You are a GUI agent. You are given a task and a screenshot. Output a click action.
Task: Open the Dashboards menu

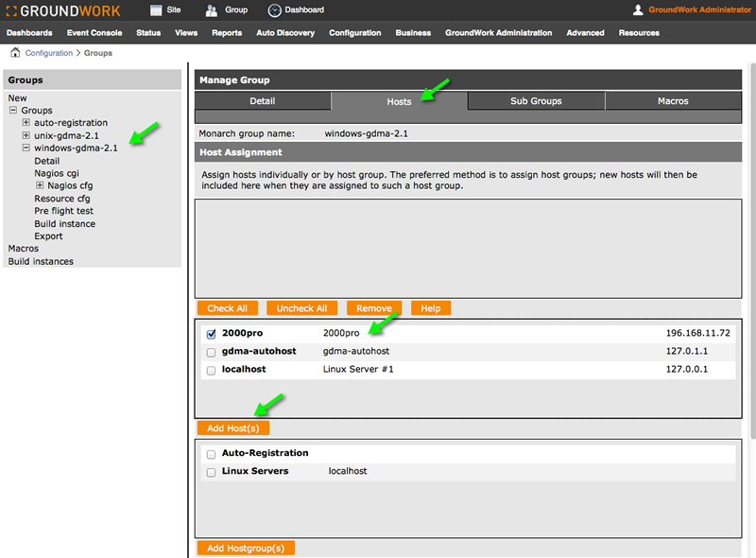tap(29, 33)
